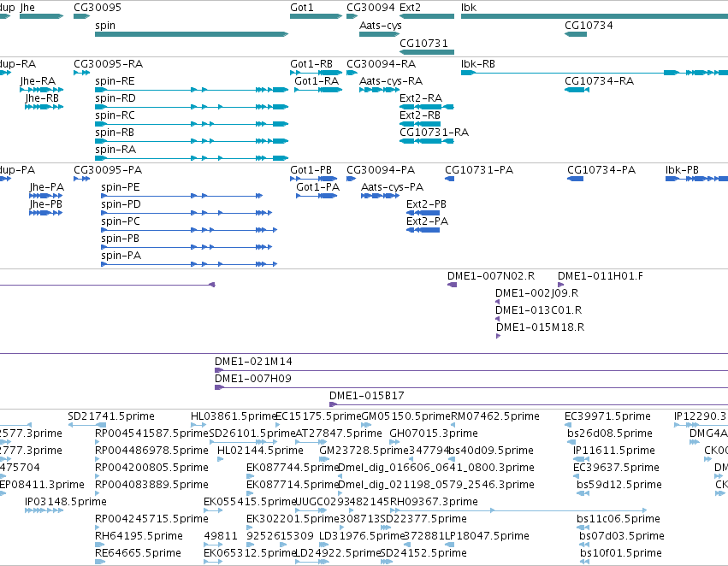
Task: Open the CG30095-RA transcript
Action: coord(82,73)
